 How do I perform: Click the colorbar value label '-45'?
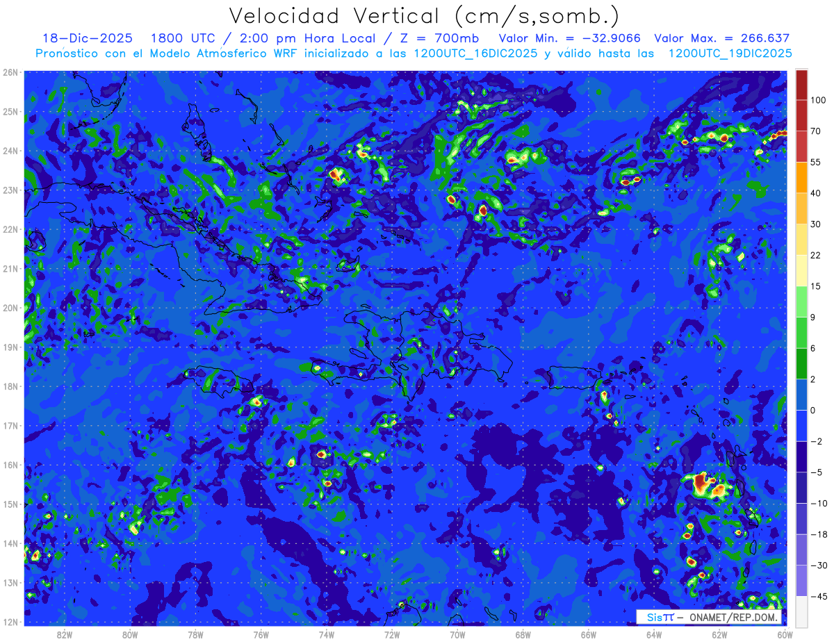point(818,596)
